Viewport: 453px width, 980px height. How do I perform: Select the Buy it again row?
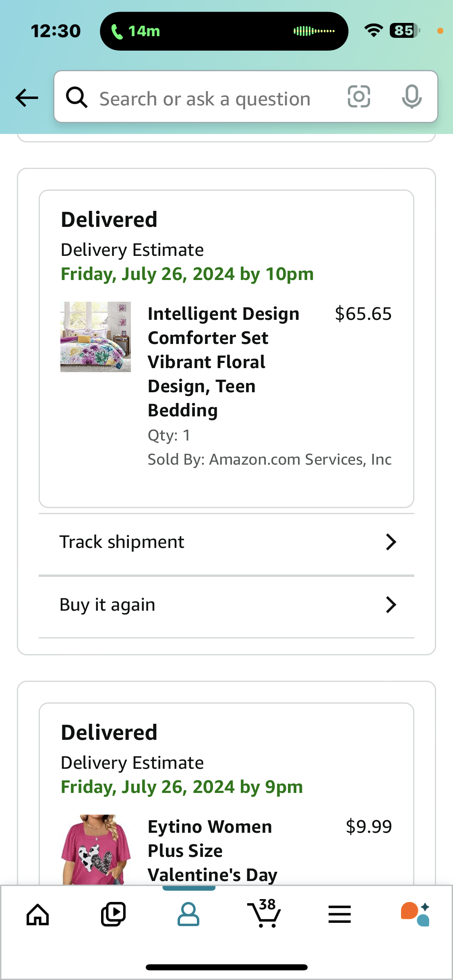(x=226, y=605)
